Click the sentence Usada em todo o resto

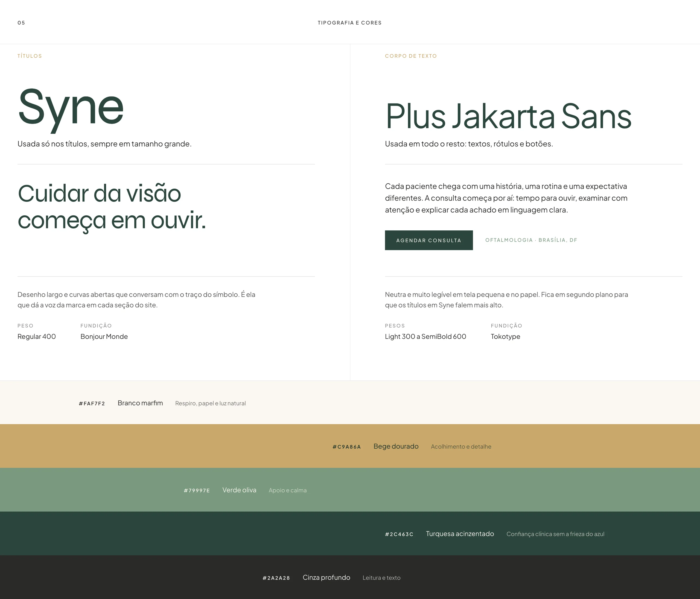tap(469, 144)
